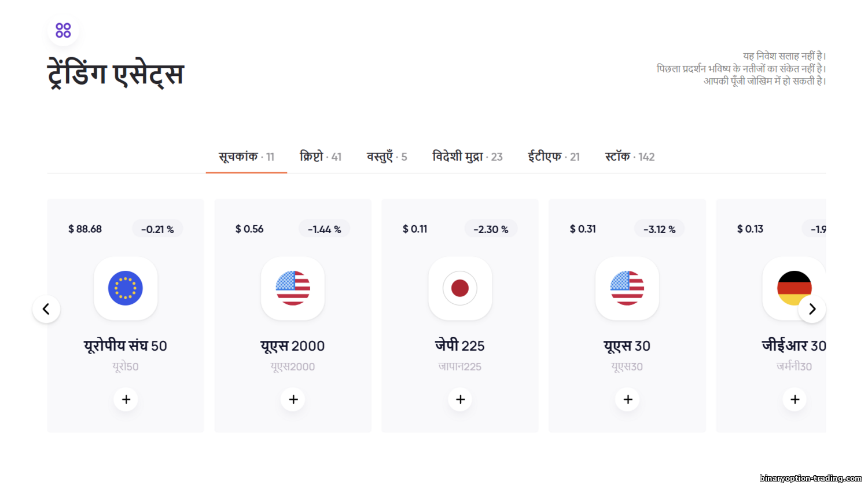Switch to the क्रिप्टो tab
The height and width of the screenshot is (489, 868).
[321, 157]
